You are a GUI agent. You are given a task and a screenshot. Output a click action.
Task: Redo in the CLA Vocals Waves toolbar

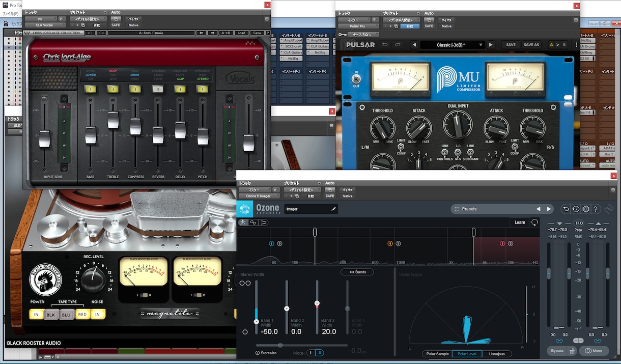click(x=101, y=33)
